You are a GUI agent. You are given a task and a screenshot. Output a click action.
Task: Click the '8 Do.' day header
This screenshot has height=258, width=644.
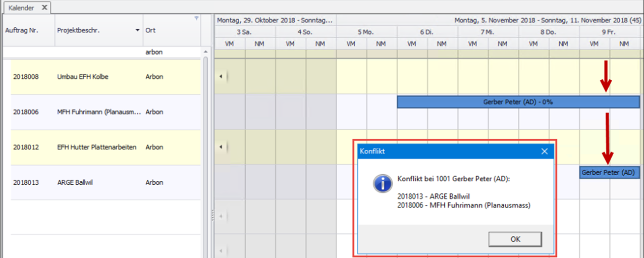coord(549,32)
